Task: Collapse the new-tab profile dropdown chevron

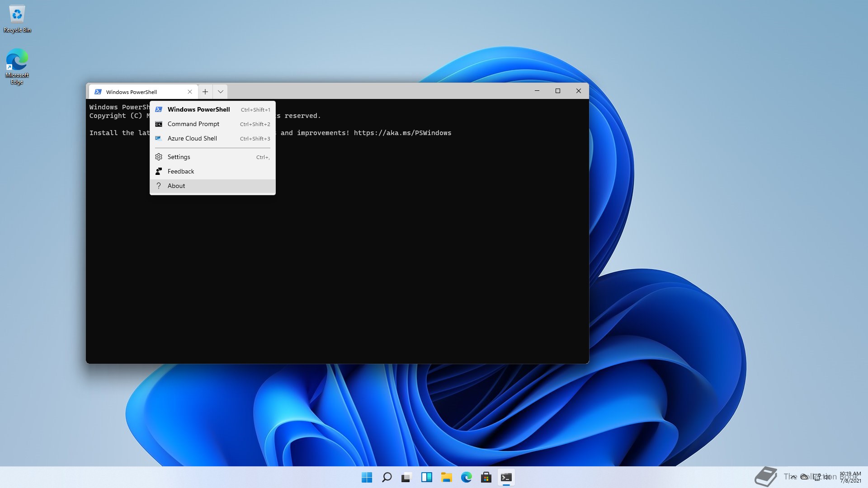Action: (220, 92)
